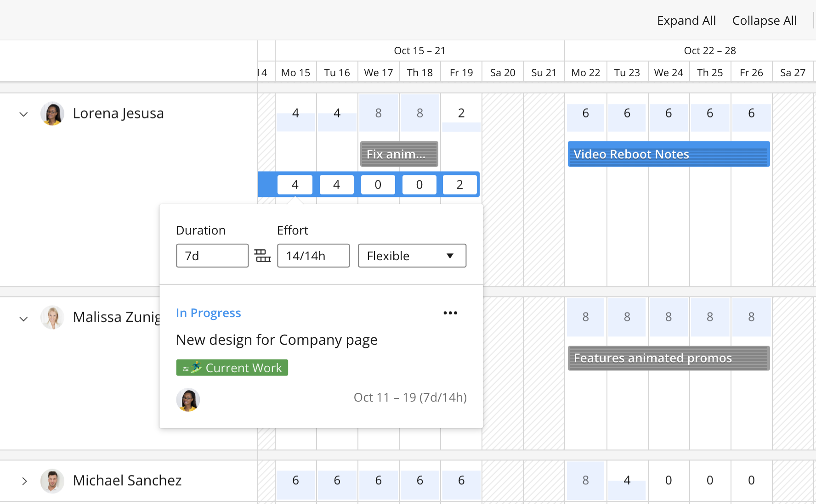Click Malissa Zuniga's profile photo
Viewport: 816px width, 504px height.
pyautogui.click(x=52, y=317)
